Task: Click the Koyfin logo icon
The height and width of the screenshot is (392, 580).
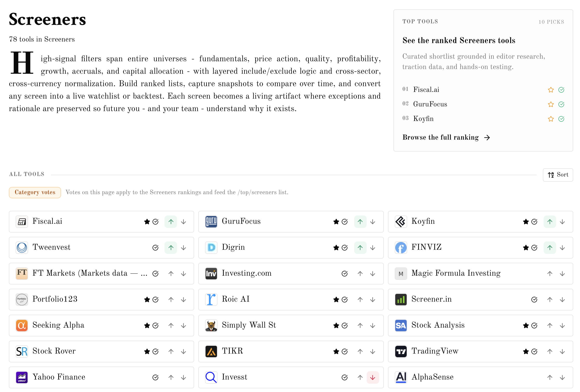Action: click(401, 222)
